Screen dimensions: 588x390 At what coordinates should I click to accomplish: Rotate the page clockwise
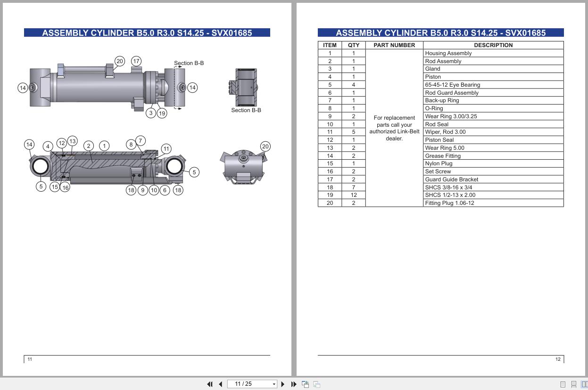(x=316, y=384)
